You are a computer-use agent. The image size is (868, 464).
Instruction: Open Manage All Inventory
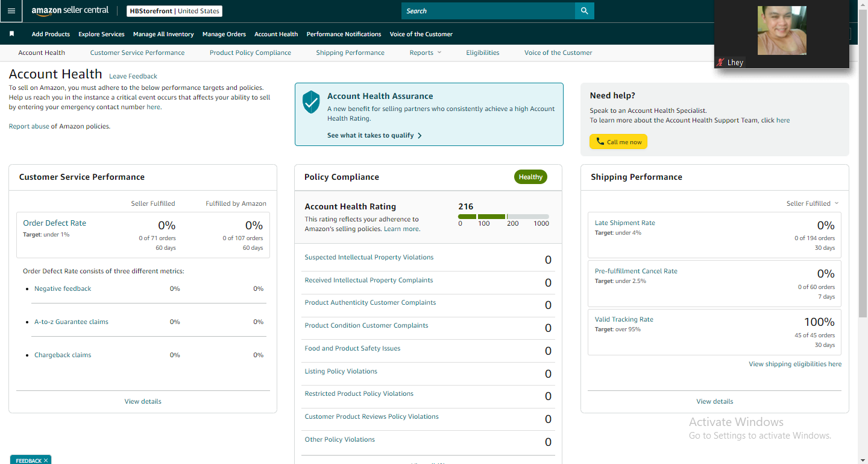point(163,34)
